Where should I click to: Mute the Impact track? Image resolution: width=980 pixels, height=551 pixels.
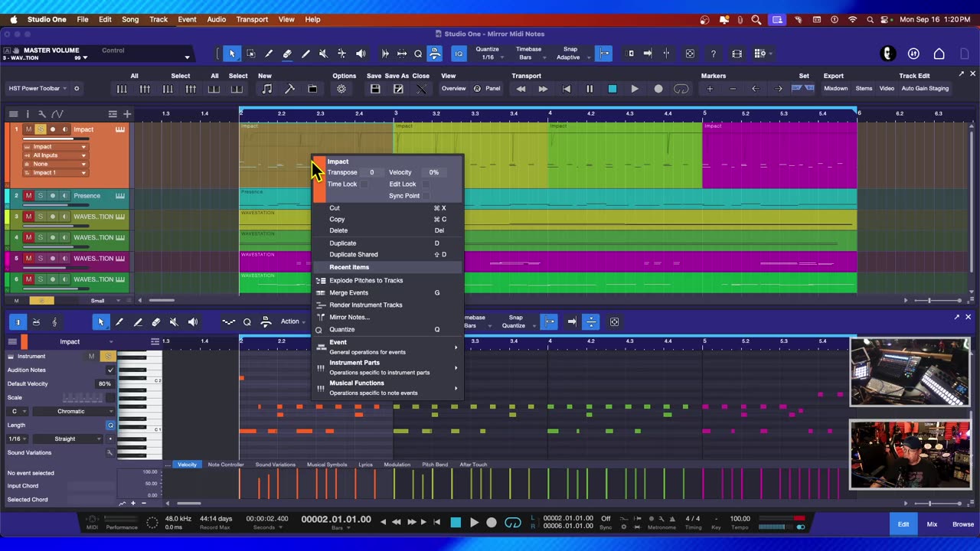coord(28,129)
